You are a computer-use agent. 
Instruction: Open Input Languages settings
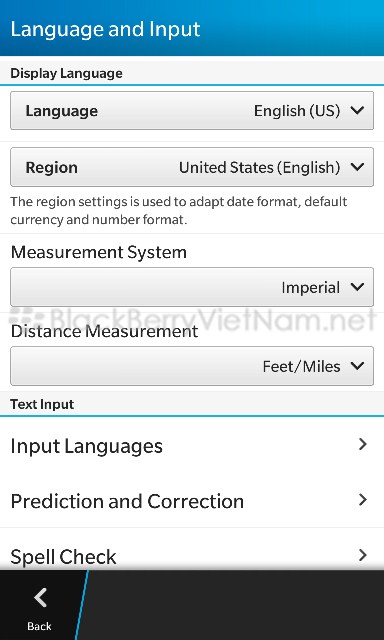192,445
